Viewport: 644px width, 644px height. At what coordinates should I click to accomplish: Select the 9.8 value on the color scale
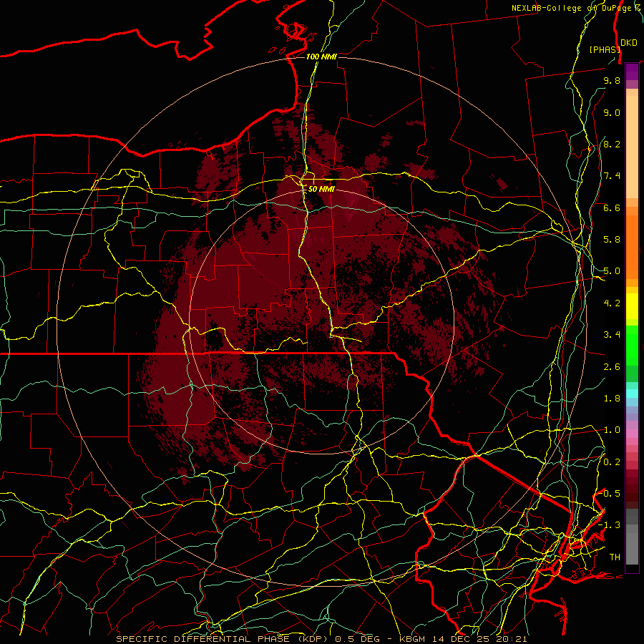(x=612, y=80)
